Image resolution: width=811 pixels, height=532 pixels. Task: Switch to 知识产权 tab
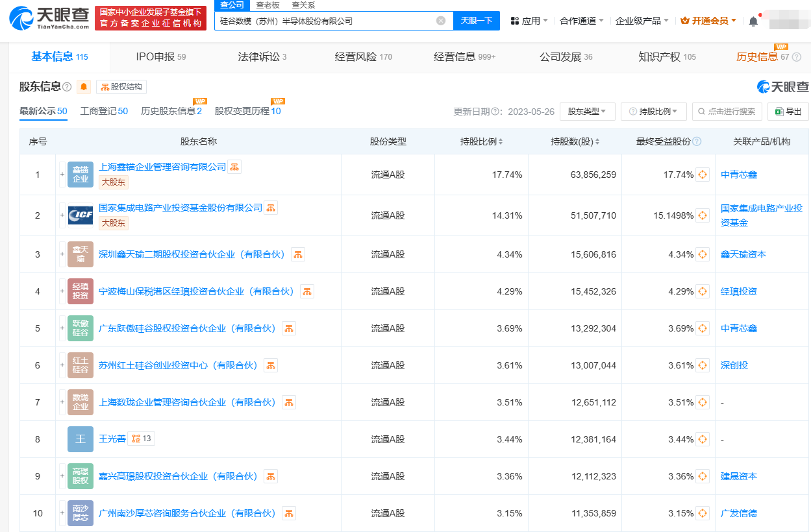point(667,57)
